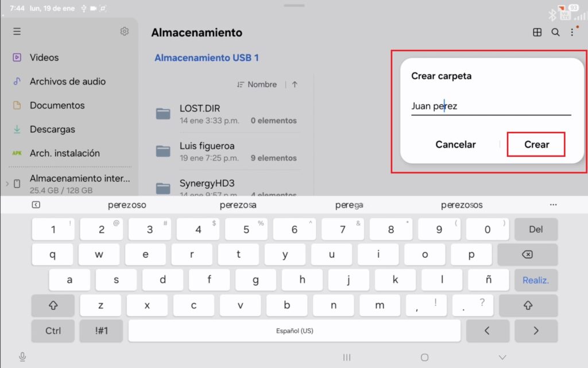This screenshot has height=368, width=588.
Task: Expand more keyboard suggestions with three dots
Action: [553, 205]
